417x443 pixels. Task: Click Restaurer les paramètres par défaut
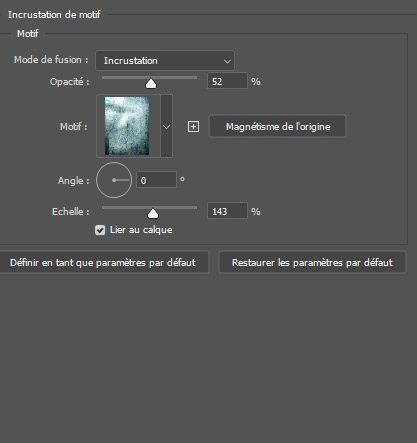tap(312, 263)
